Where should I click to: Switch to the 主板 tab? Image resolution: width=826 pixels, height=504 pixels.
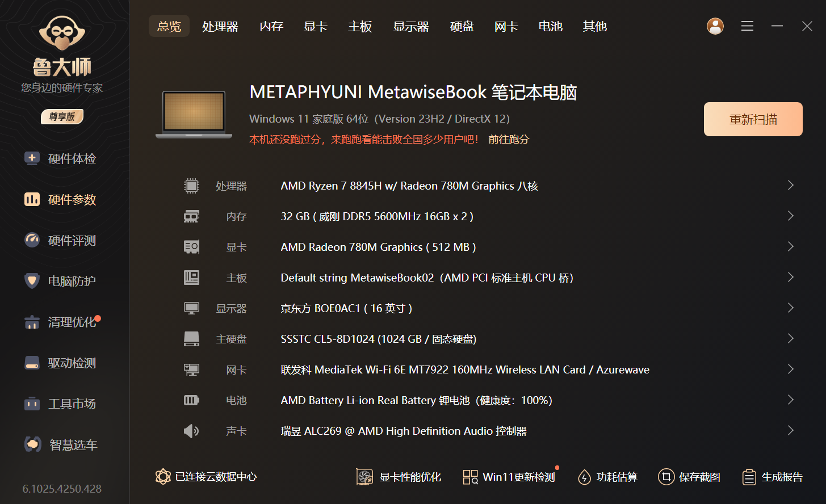point(360,26)
